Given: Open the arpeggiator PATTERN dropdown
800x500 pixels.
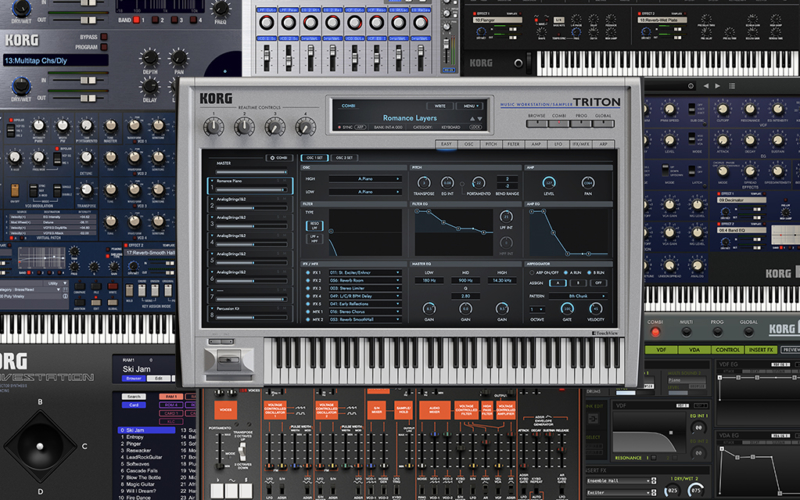Looking at the screenshot, I should coord(578,296).
